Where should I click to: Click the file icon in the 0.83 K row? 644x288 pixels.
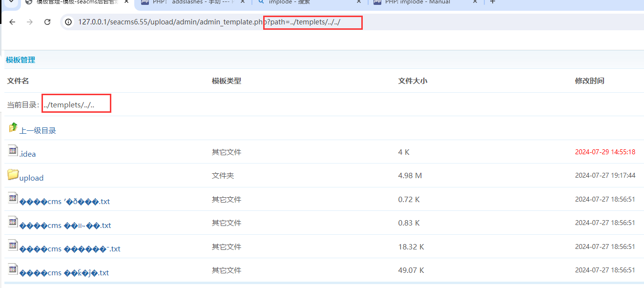(x=13, y=222)
